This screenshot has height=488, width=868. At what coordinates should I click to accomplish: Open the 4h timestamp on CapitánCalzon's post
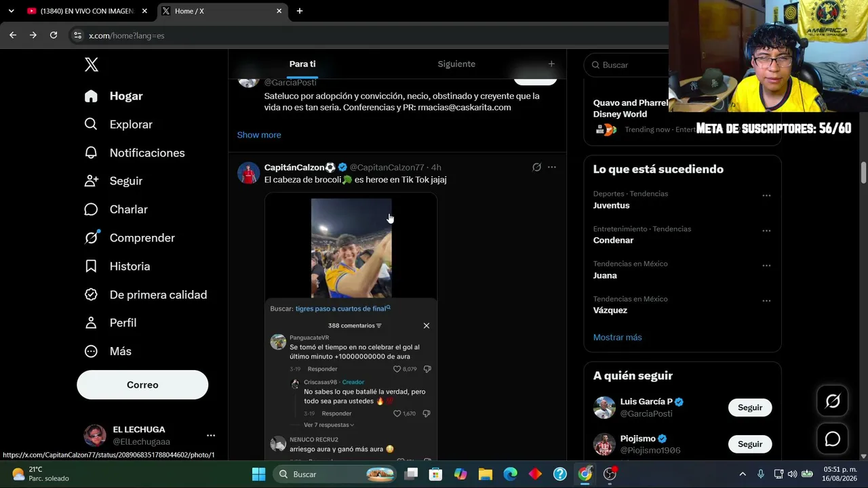436,167
